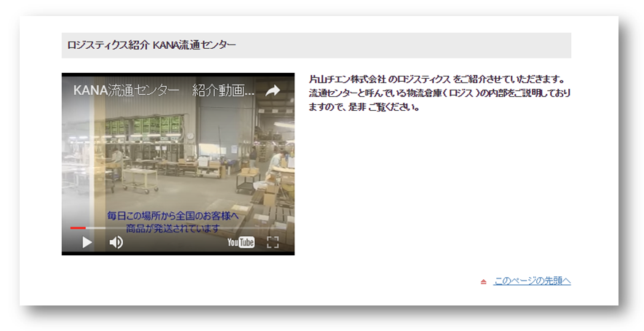Seek using the video progress bar

click(178, 227)
